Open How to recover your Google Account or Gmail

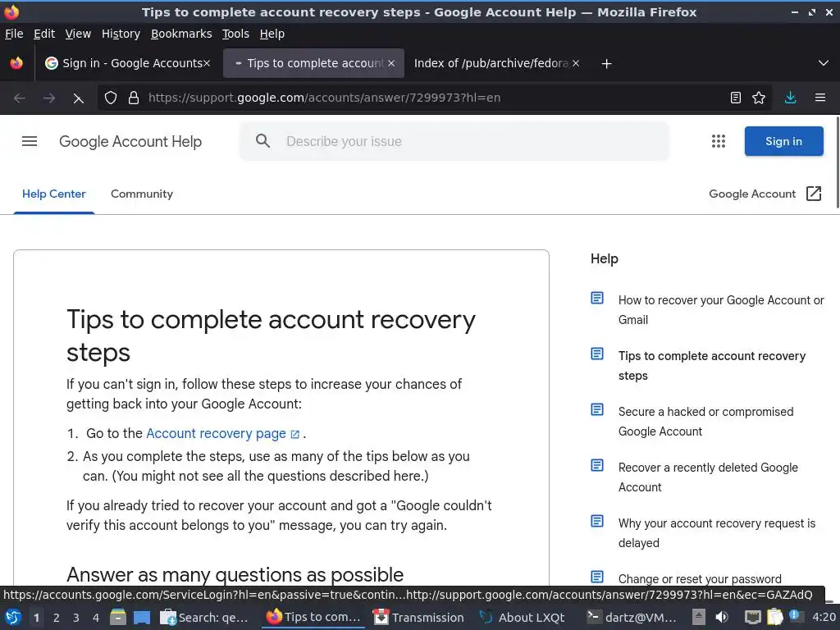[x=720, y=309]
